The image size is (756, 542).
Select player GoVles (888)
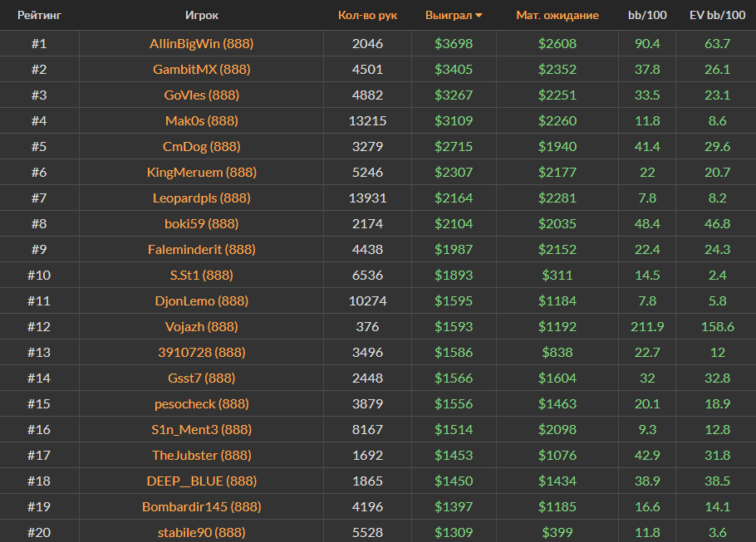click(202, 95)
